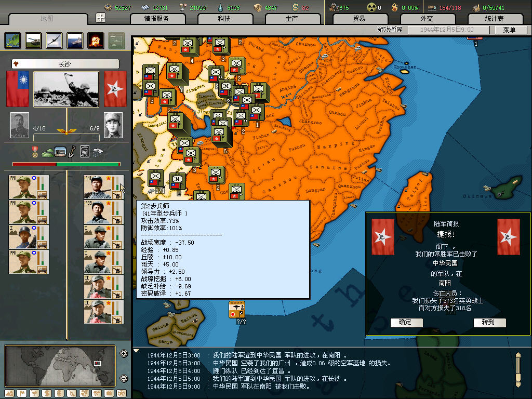
Task: Click the oil drop resource icon
Action: [x=220, y=7]
